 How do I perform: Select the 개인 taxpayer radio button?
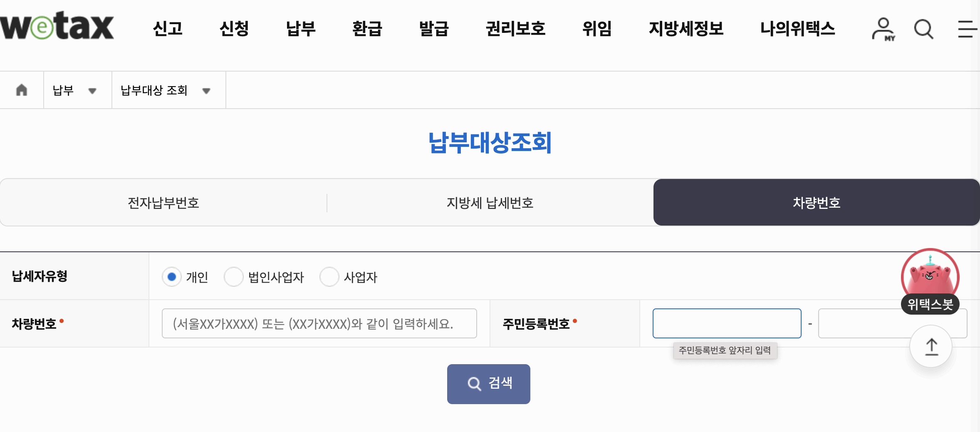172,277
